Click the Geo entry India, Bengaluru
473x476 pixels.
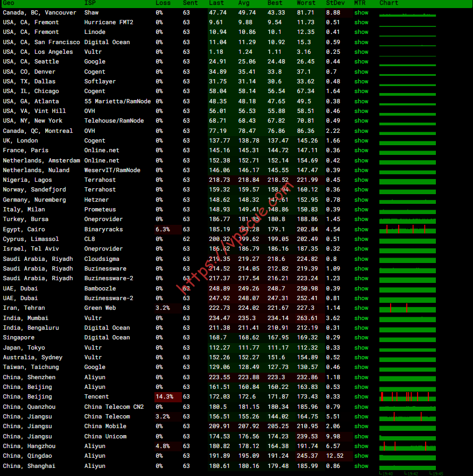tap(31, 328)
